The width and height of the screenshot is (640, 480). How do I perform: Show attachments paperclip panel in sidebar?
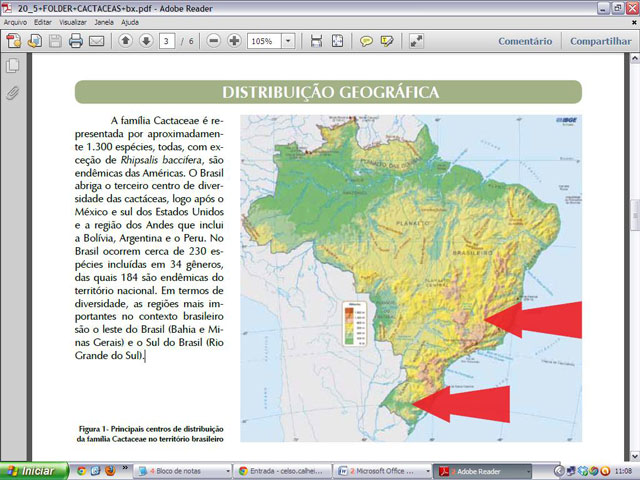(x=13, y=93)
